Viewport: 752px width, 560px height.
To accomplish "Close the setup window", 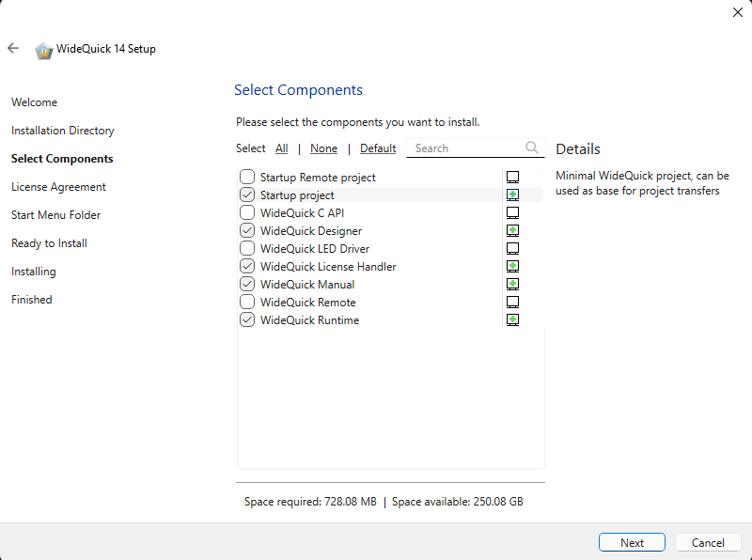I will point(738,12).
